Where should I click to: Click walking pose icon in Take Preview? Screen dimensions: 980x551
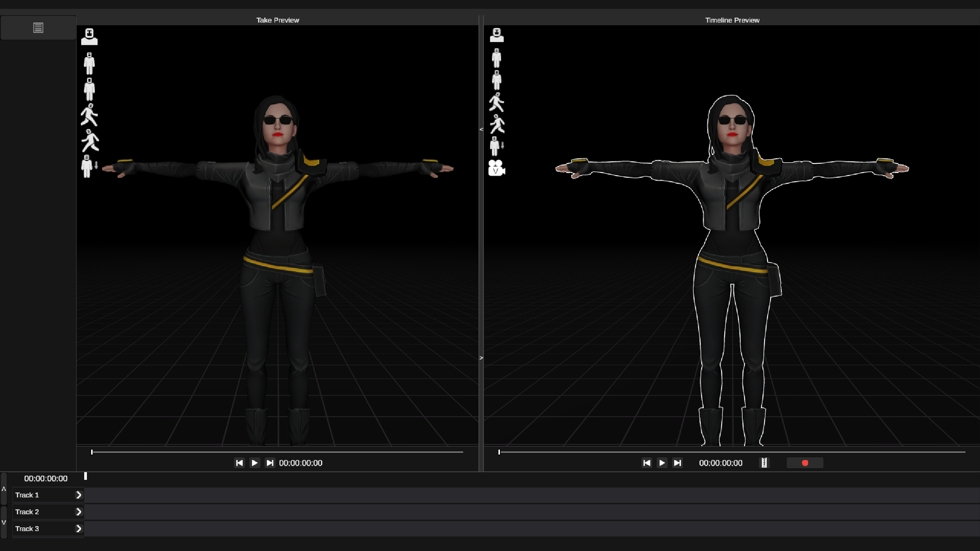[89, 115]
